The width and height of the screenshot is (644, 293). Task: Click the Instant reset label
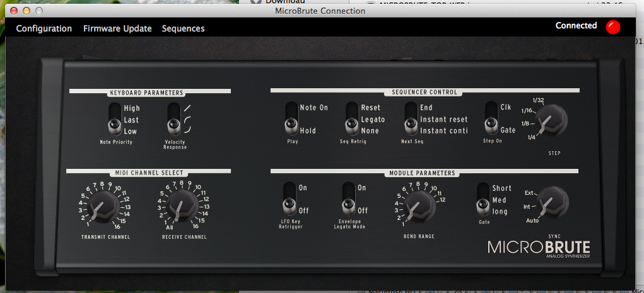(x=443, y=120)
